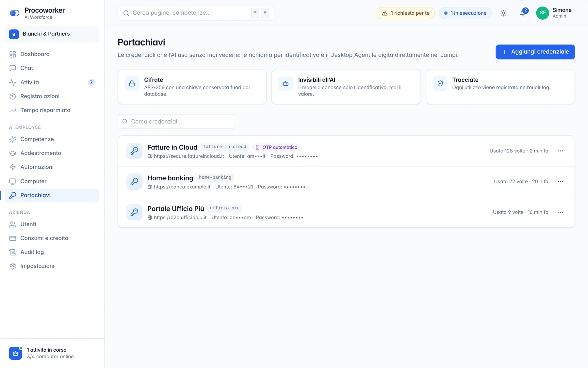Open the Bianchi & Partners workspace selector
The image size is (588, 368).
point(52,34)
